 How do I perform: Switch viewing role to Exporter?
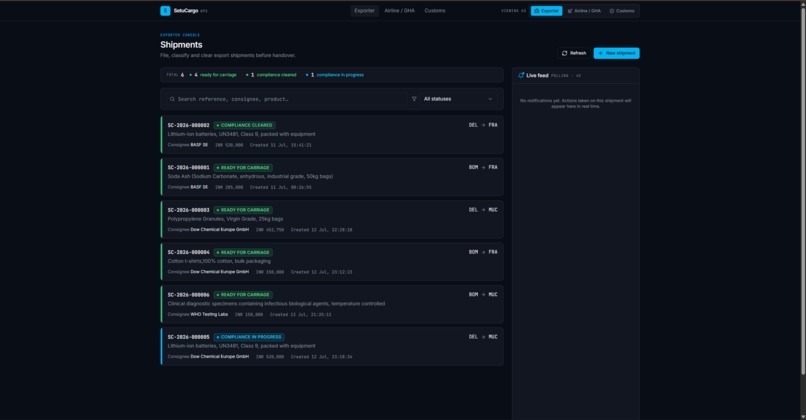546,11
